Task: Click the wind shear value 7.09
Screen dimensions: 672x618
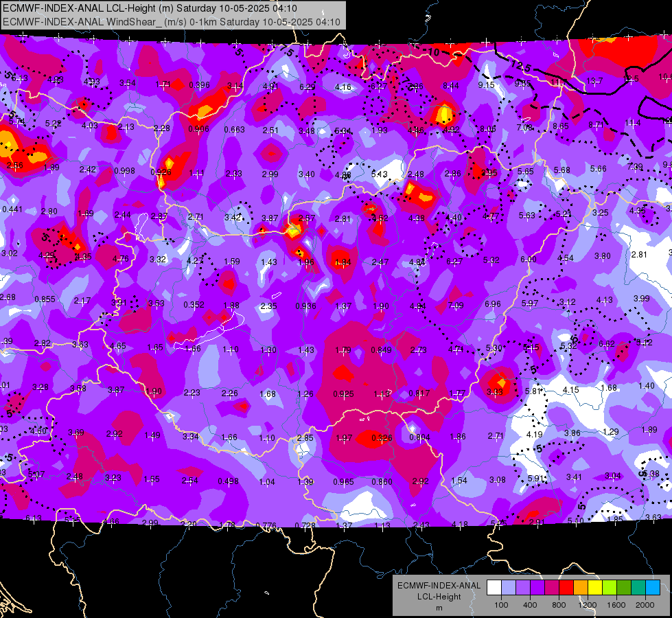Action: tap(456, 306)
